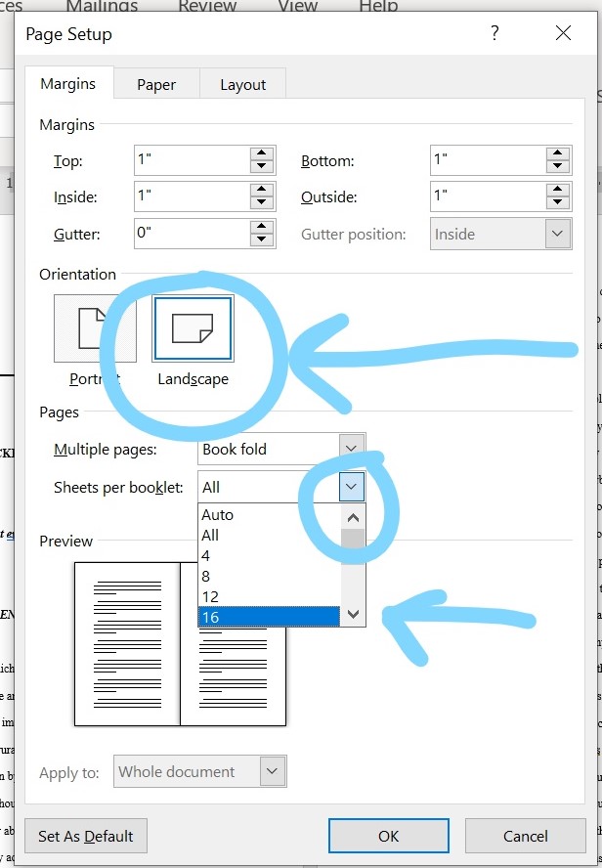Switch to the Paper tab

156,84
